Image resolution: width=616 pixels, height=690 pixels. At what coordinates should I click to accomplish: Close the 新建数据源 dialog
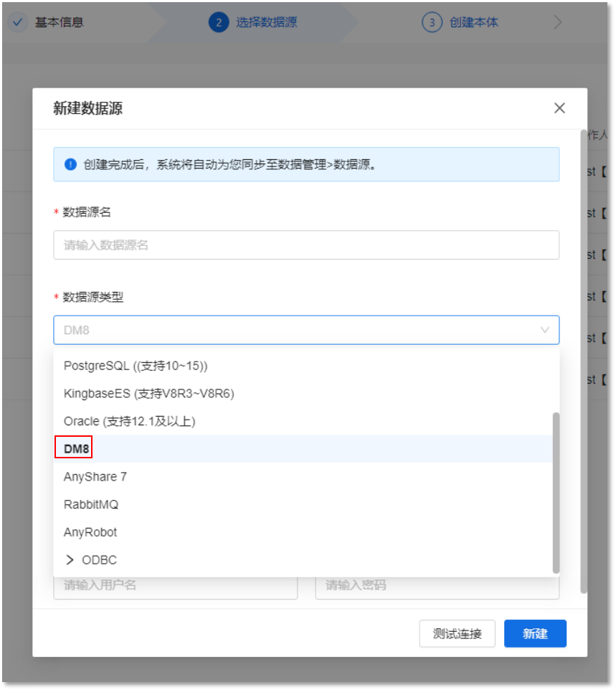click(559, 108)
